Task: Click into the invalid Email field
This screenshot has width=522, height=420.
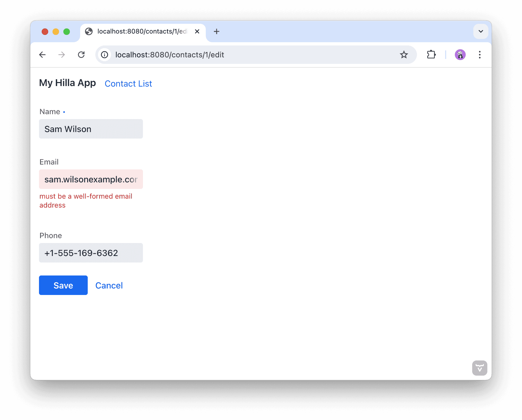Action: [91, 179]
